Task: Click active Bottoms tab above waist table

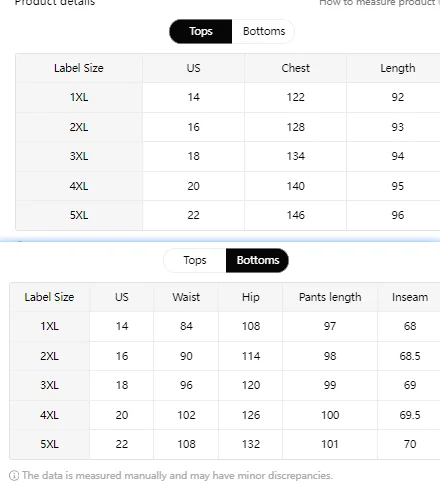Action: point(258,260)
